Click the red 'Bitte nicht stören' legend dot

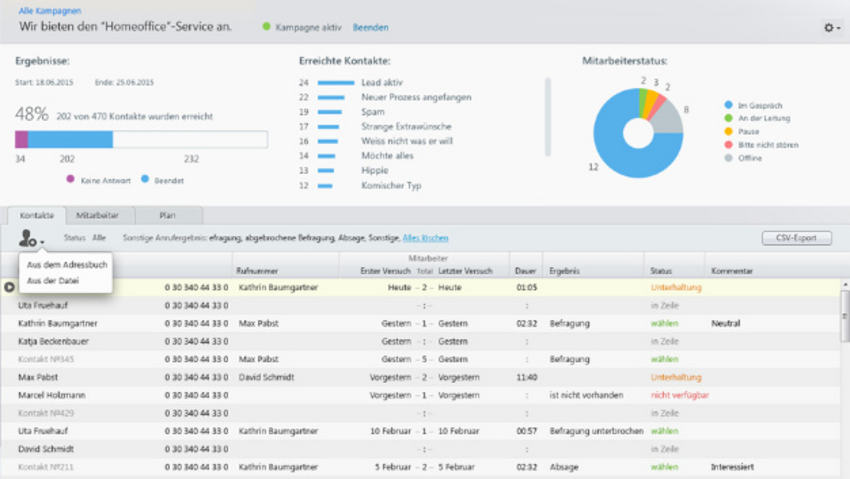pos(727,145)
